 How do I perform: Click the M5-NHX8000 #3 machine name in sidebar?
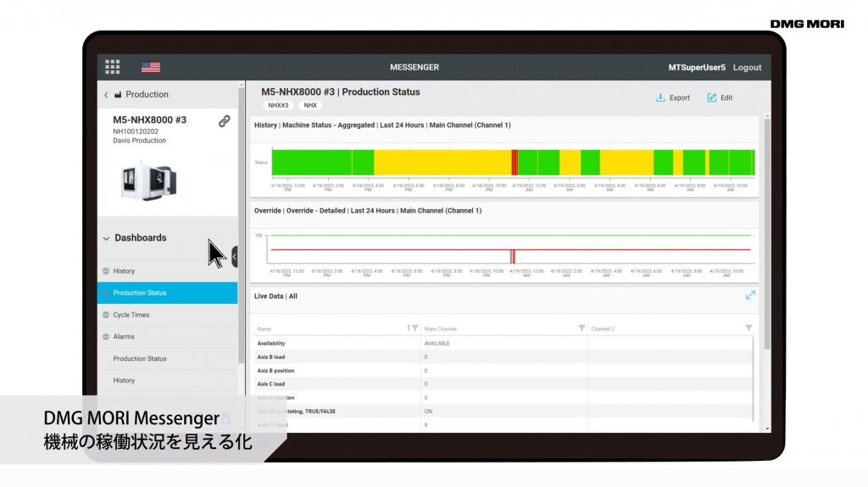pos(149,119)
